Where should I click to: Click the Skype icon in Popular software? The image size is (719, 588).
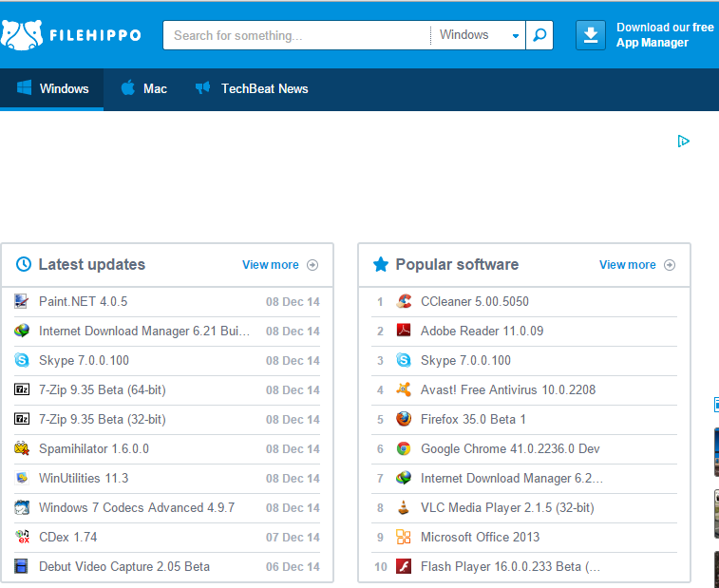pos(404,360)
